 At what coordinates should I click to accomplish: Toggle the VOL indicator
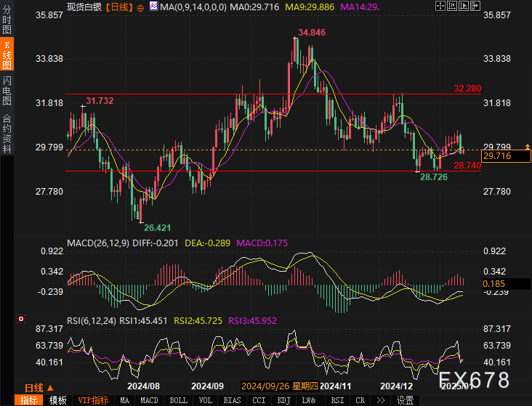206,400
